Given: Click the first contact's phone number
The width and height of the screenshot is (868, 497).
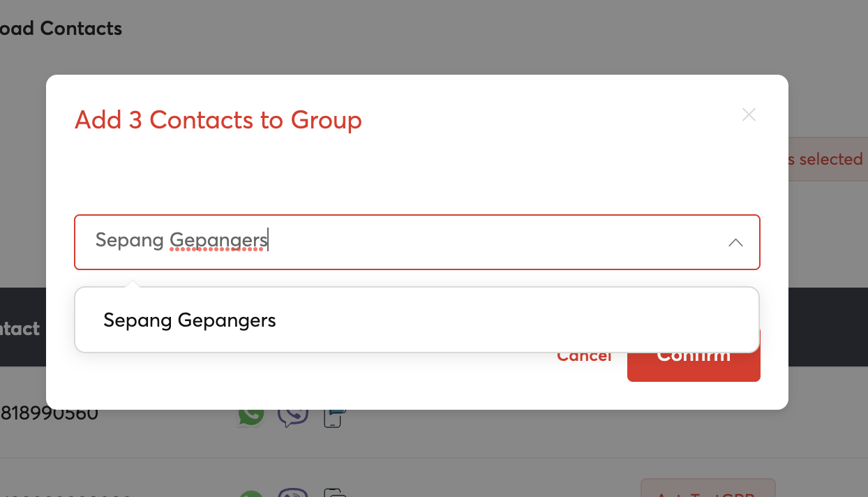Looking at the screenshot, I should [49, 413].
